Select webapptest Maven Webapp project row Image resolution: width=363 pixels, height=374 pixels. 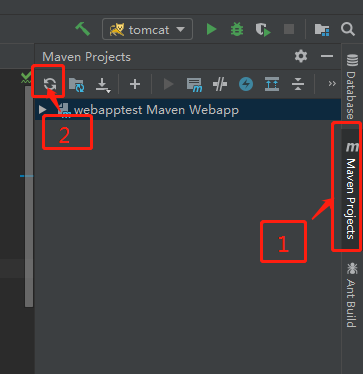188,110
